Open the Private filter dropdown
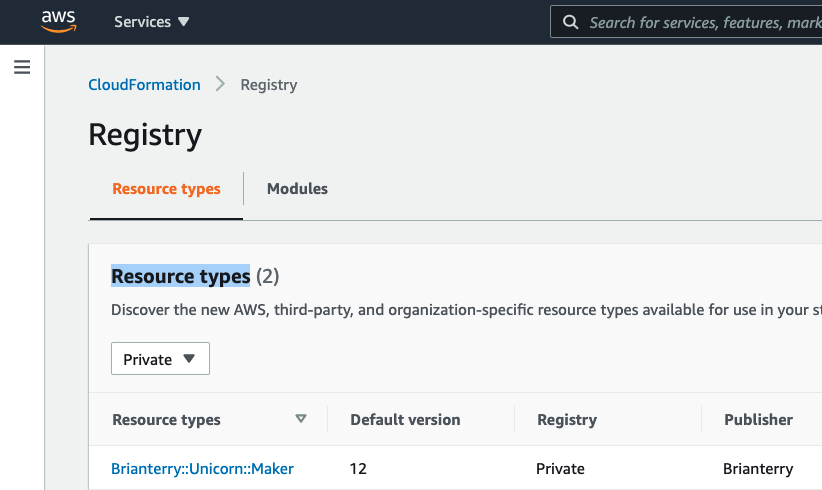This screenshot has height=490, width=822. pos(160,359)
